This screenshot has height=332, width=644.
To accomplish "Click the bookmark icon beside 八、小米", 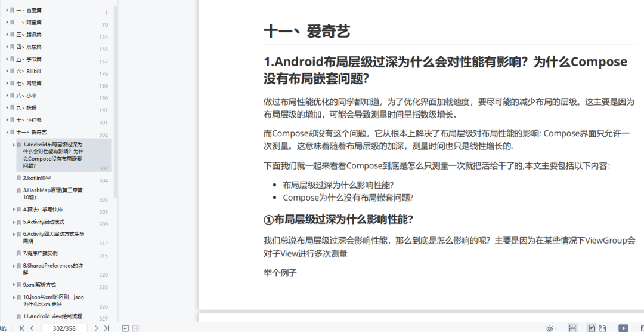I will point(13,96).
